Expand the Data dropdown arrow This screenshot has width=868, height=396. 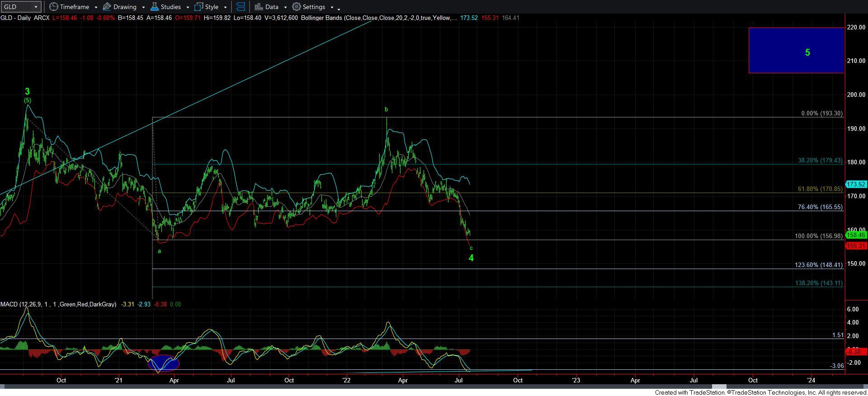pyautogui.click(x=285, y=7)
